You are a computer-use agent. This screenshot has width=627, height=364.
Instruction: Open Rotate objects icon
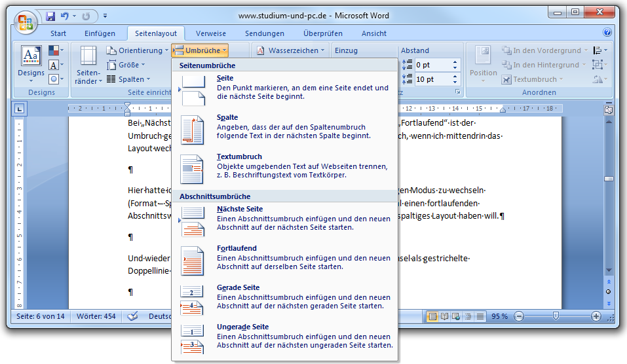599,79
